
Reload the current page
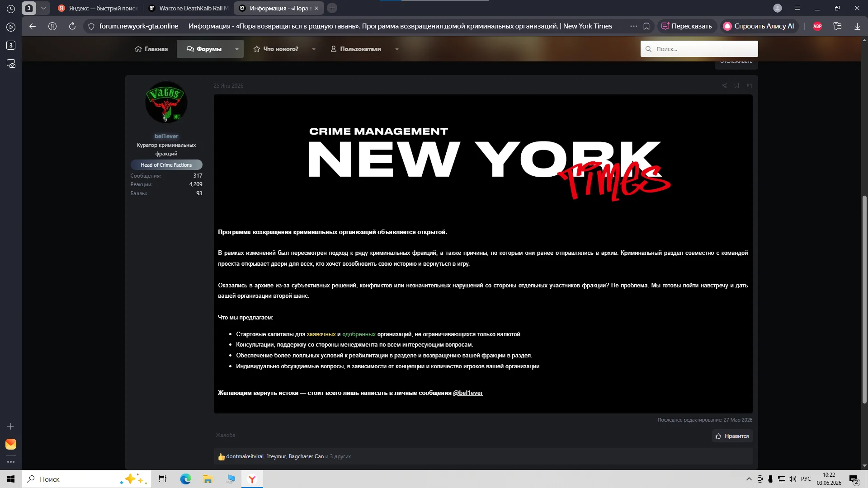[x=72, y=26]
